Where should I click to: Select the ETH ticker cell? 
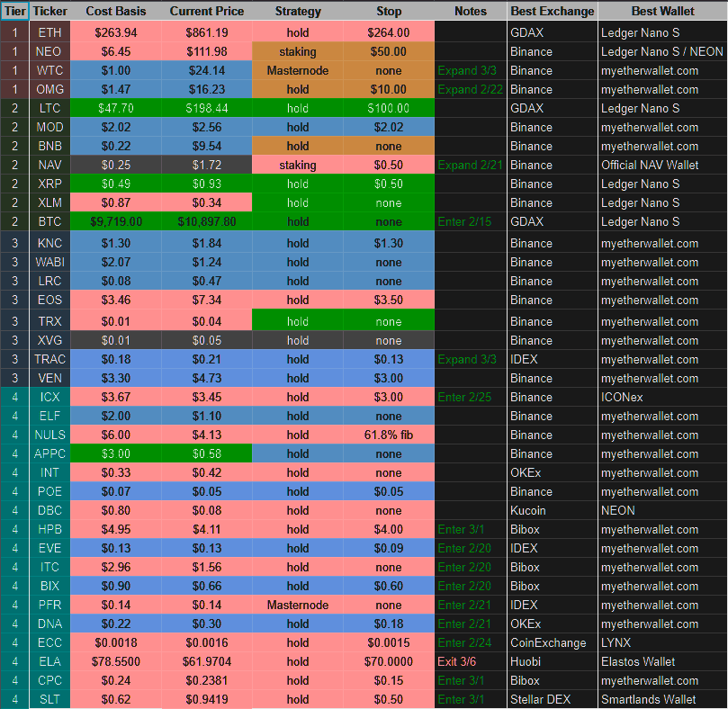49,33
